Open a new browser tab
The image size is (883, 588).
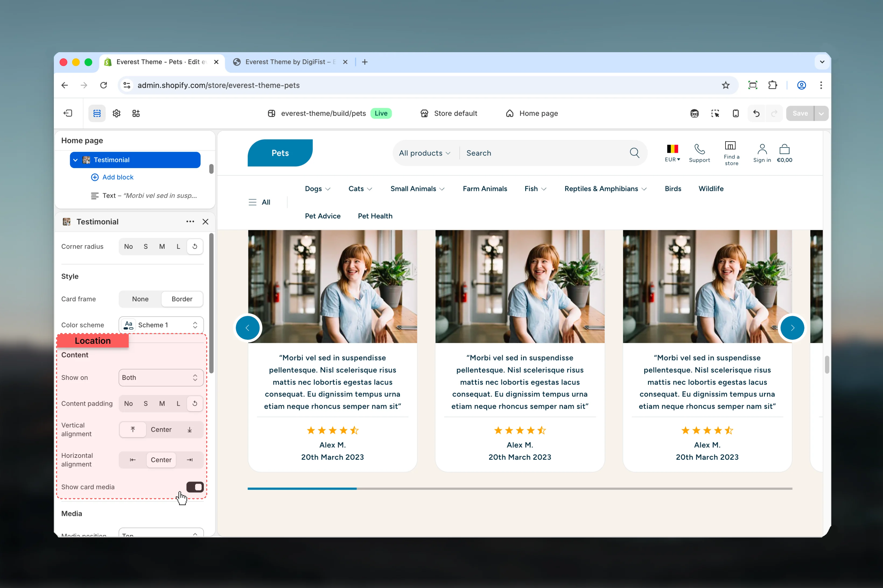[x=365, y=62]
